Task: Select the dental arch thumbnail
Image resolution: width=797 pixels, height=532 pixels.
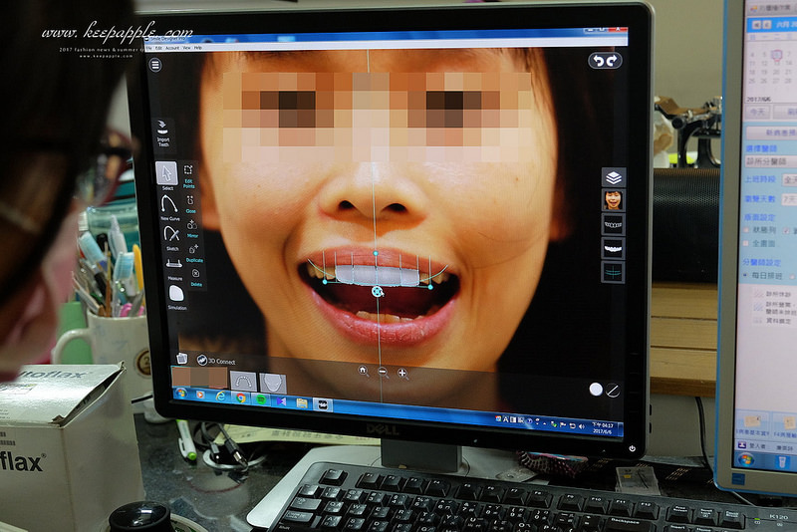Action: (243, 382)
